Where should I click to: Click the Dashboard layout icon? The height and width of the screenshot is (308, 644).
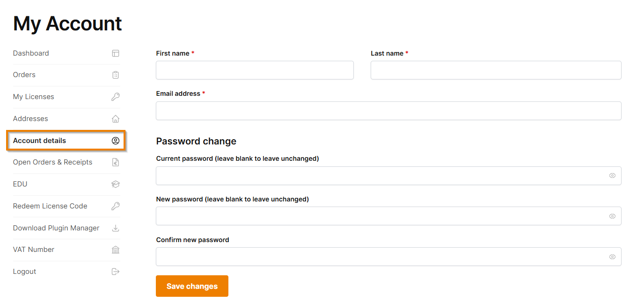click(x=116, y=53)
